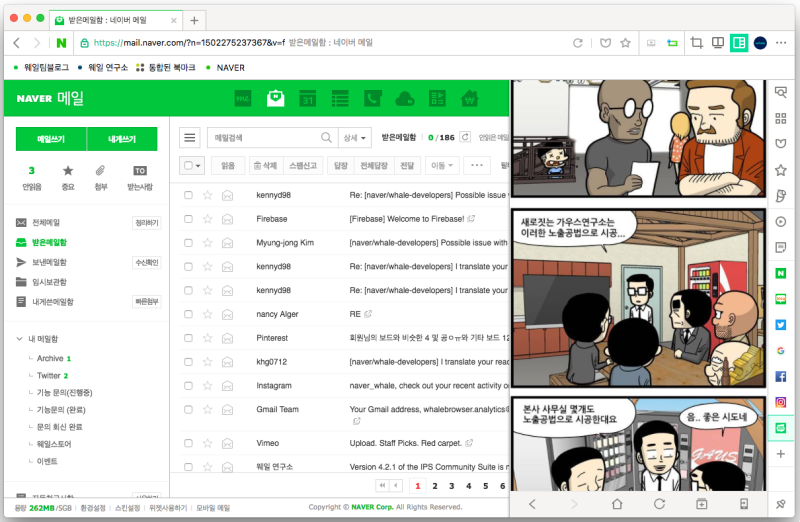Image resolution: width=800 pixels, height=522 pixels.
Task: Collapse the 내 메일함 folder tree
Action: pos(19,339)
